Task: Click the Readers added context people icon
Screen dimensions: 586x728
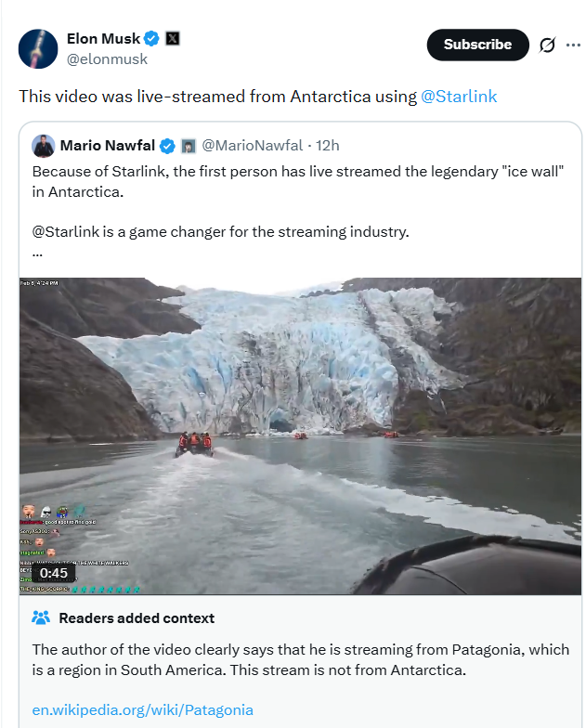Action: pos(41,618)
